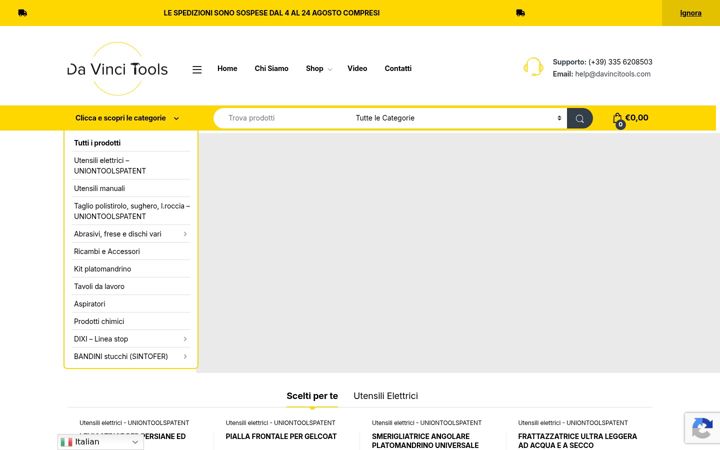Expand BANDINI stucchi (SINTOFER) arrow
This screenshot has height=450, width=720.
click(185, 356)
